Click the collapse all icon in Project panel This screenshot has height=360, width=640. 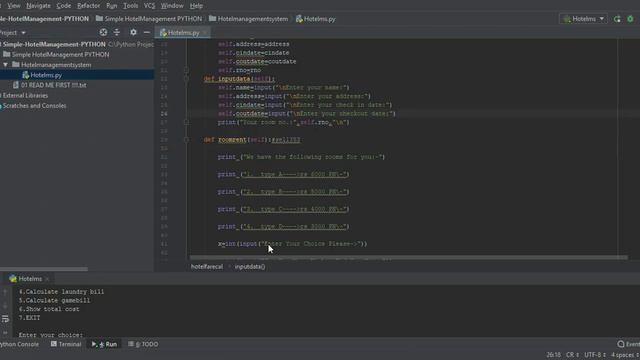117,32
